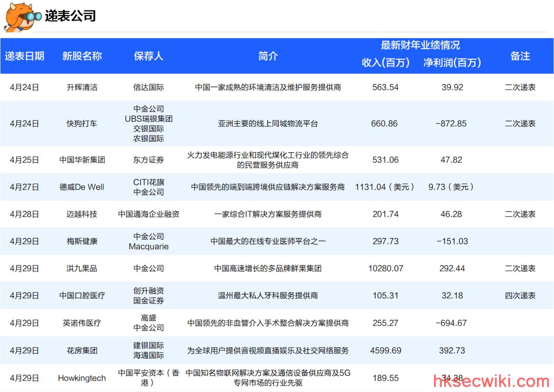
Task: Click the 4月28日 filing date
Action: (24, 214)
